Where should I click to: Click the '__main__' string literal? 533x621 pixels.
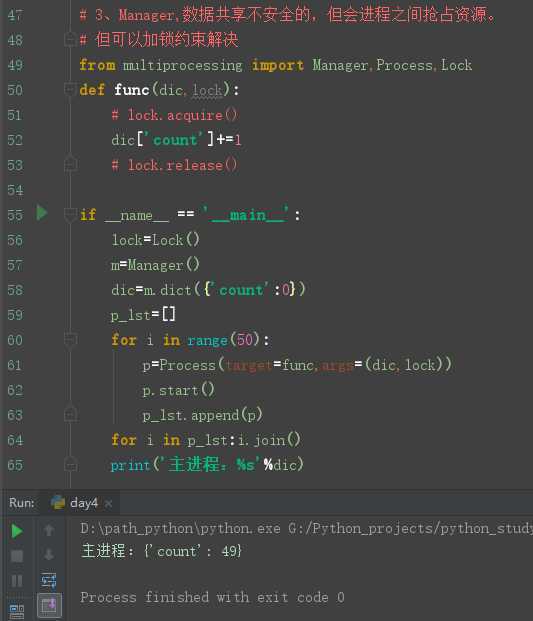coord(246,215)
